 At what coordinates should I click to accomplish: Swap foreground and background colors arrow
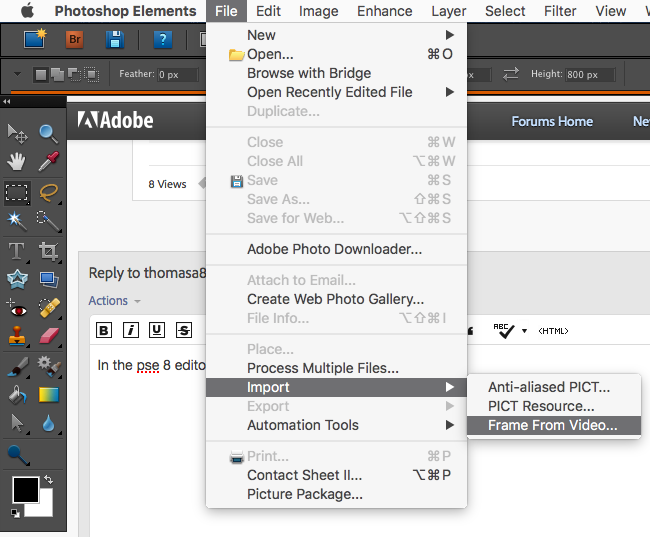49,479
